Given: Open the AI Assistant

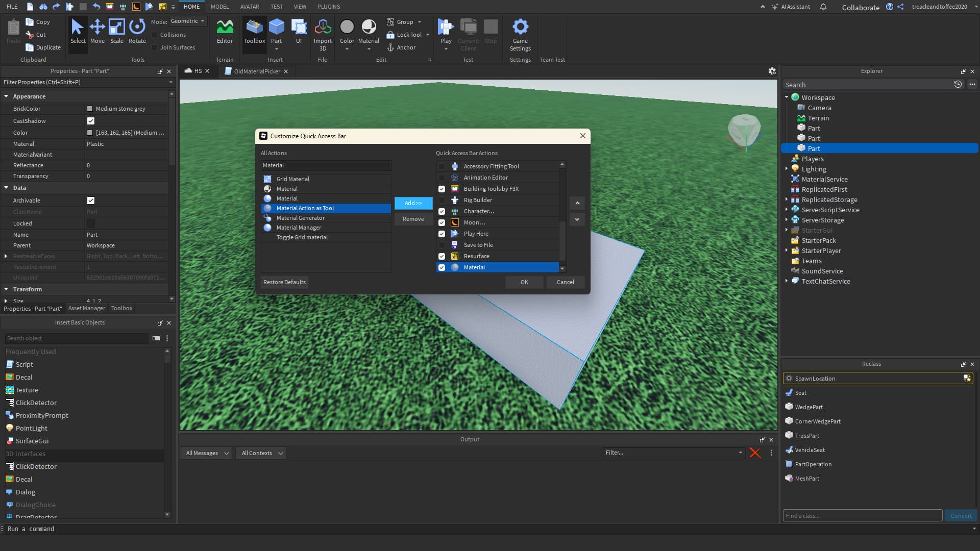Looking at the screenshot, I should point(791,7).
